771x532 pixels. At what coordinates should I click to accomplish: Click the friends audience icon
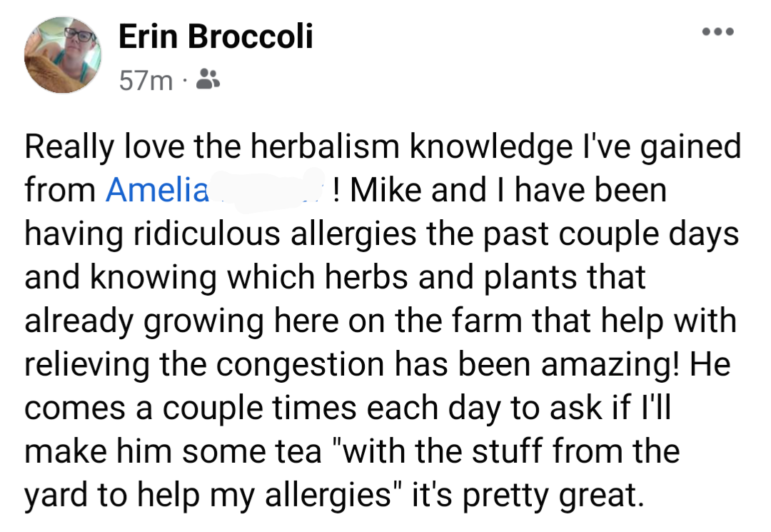(208, 80)
